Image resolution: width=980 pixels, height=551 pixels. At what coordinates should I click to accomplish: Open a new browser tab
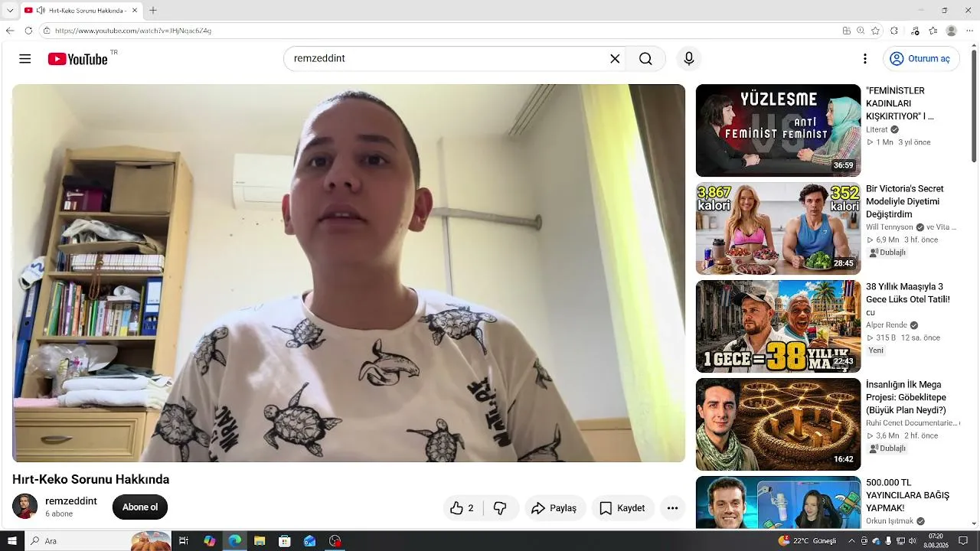[153, 11]
